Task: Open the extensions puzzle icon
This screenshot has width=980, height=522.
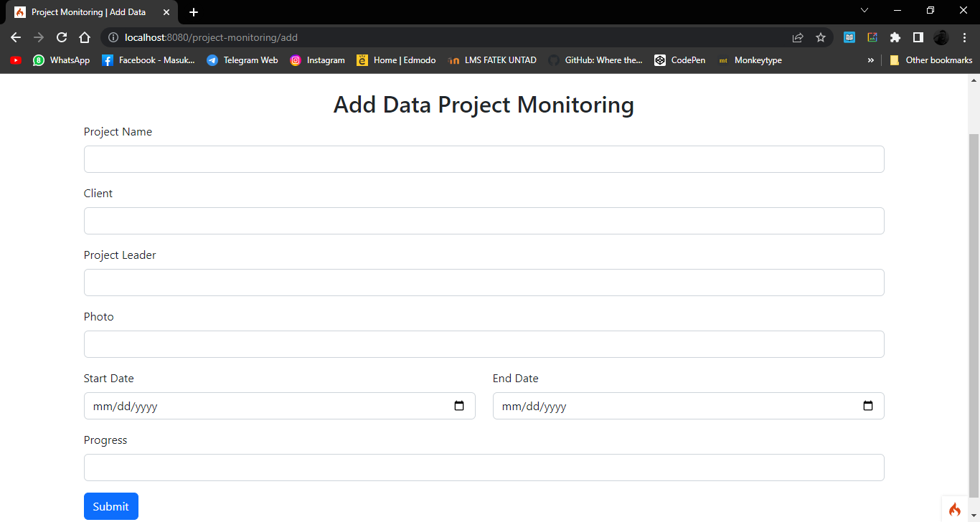Action: [x=895, y=37]
